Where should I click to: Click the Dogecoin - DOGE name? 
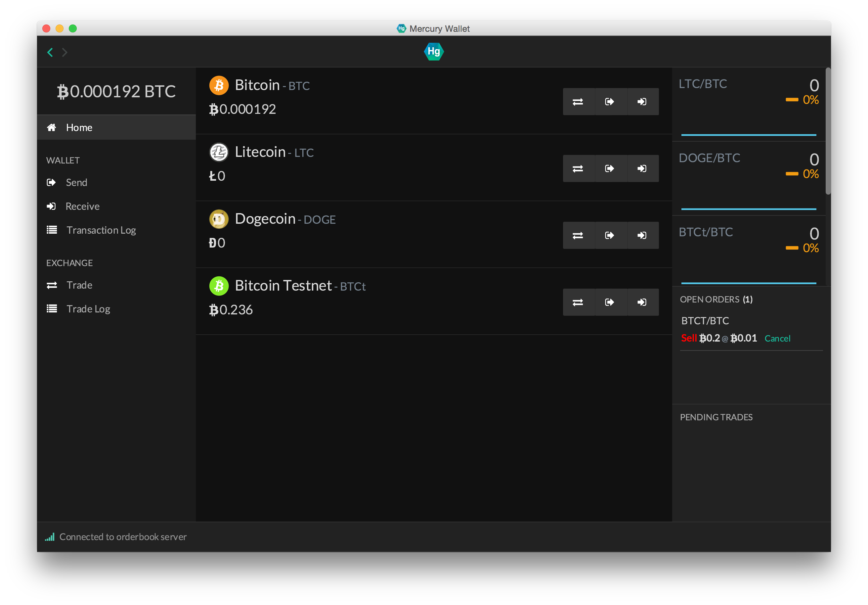285,219
